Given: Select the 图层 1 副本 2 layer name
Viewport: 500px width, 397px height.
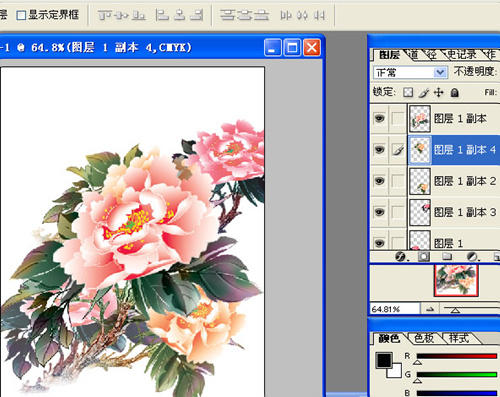Looking at the screenshot, I should (465, 181).
